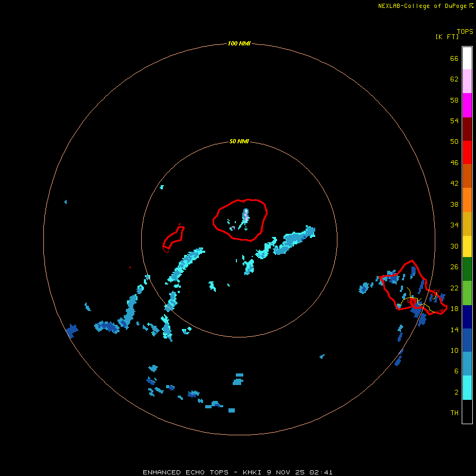
Task: Click the white swatch in the TOPS legend
Action: click(x=467, y=58)
